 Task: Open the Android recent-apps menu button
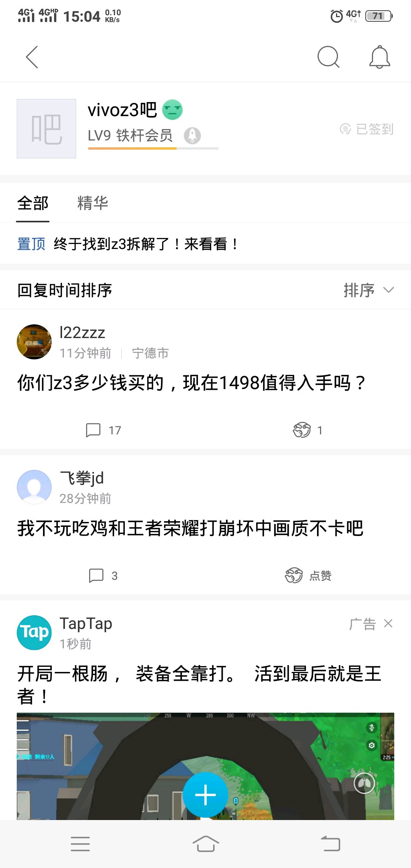(80, 844)
